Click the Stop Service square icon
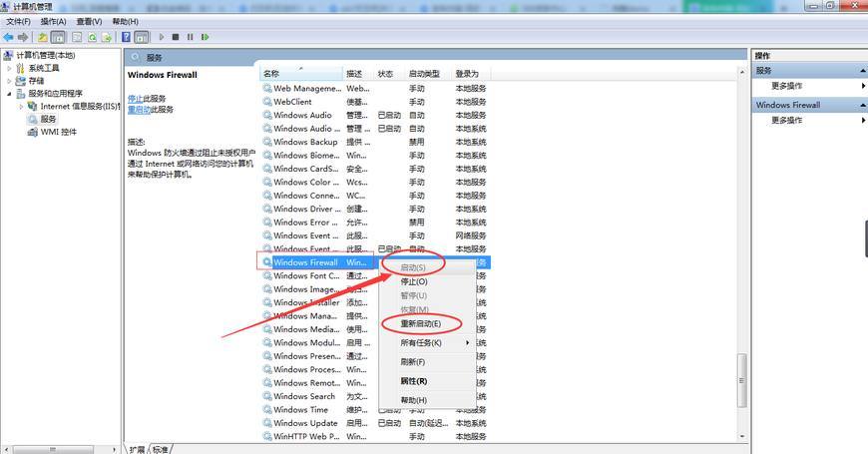The image size is (868, 454). [x=176, y=37]
